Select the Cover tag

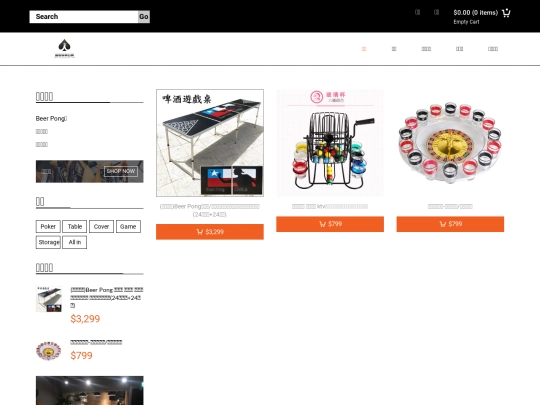101,227
